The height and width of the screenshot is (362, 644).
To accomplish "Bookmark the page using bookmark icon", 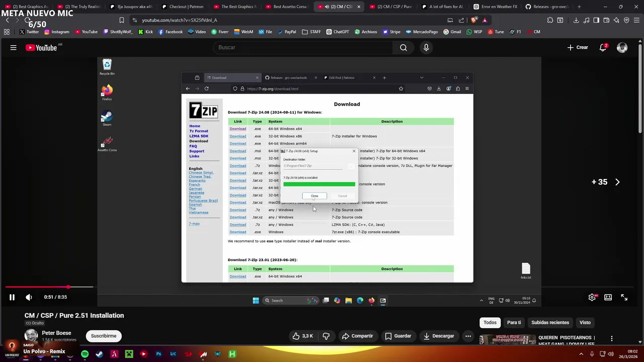I will click(121, 20).
